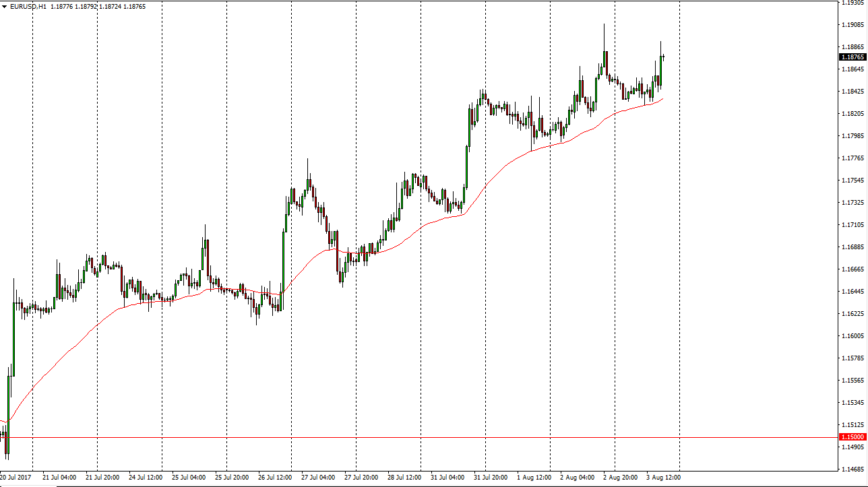Click the black 1.18765 current price label
868x487 pixels.
click(x=852, y=57)
